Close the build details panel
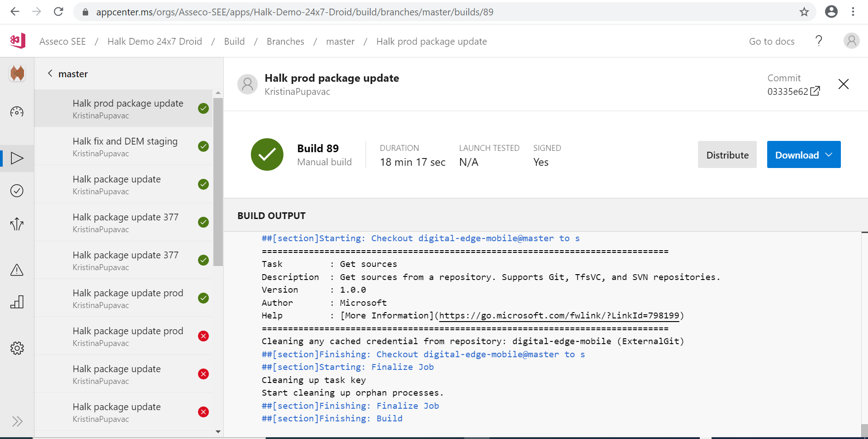Image resolution: width=868 pixels, height=439 pixels. pos(844,84)
